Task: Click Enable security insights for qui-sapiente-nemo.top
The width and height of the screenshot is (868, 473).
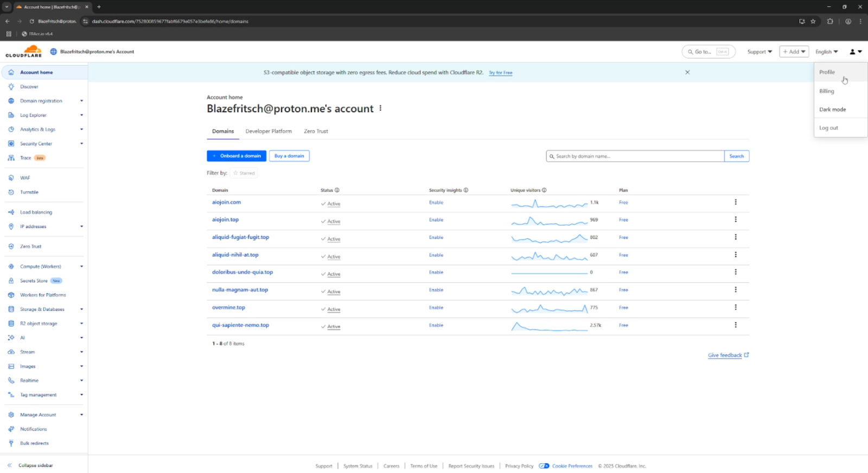Action: pos(436,325)
